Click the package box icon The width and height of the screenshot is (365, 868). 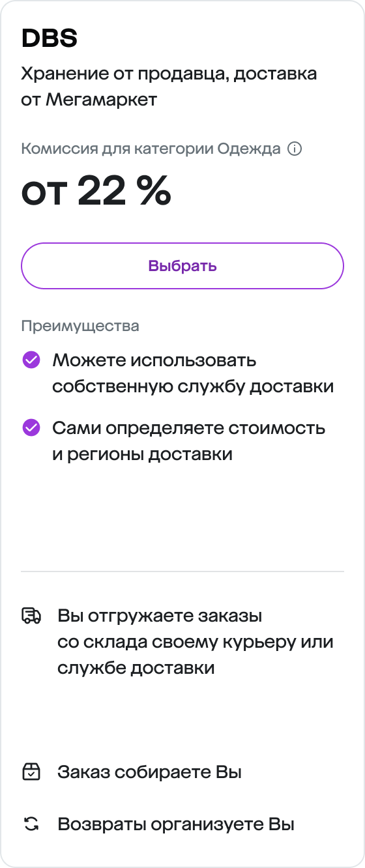31,773
